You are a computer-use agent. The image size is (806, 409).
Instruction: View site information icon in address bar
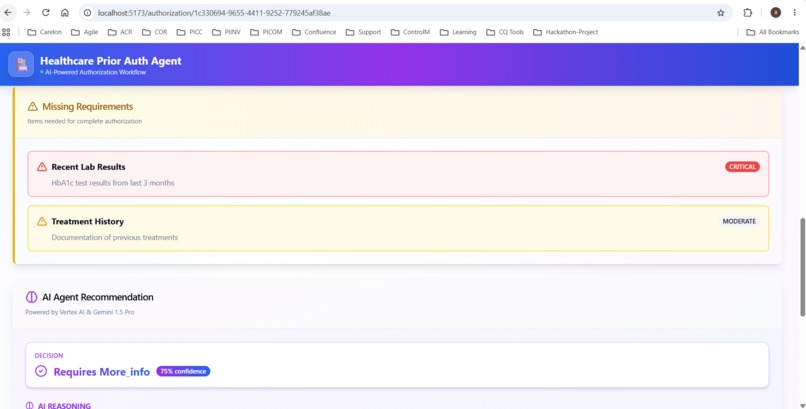tap(87, 13)
